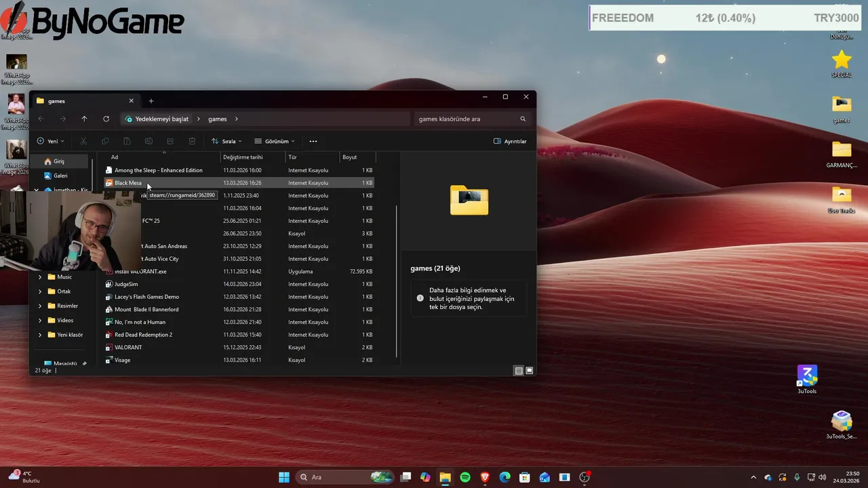
Task: Open the OBS-style app with red badge
Action: pos(585,477)
